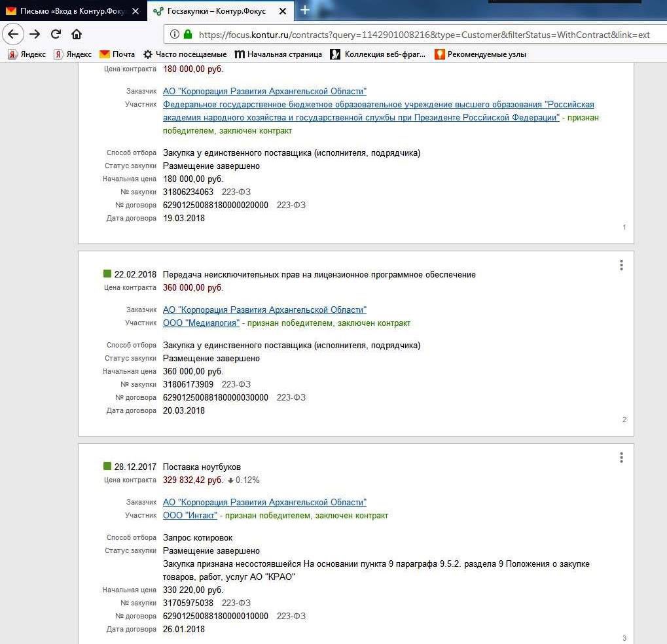Screen dimensions: 667x644
Task: Close the Письмо «Вход в Контур.Фокус» tab
Action: pyautogui.click(x=135, y=12)
